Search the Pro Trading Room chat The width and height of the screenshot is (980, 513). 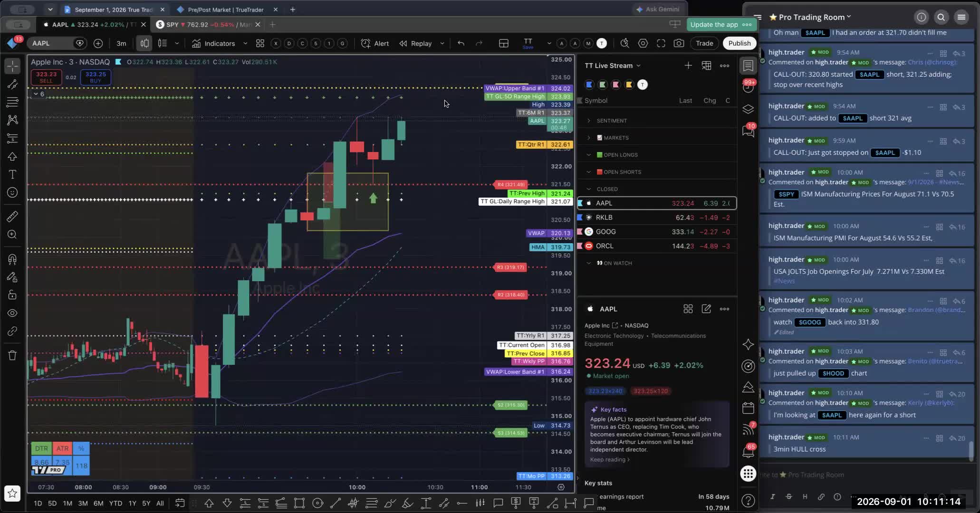coord(941,17)
